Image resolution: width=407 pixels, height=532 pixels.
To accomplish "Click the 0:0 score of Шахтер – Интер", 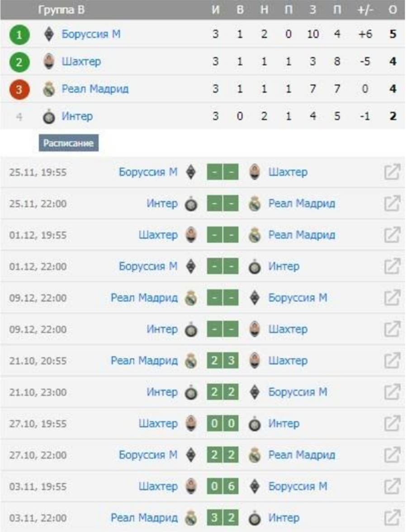I will click(x=222, y=424).
